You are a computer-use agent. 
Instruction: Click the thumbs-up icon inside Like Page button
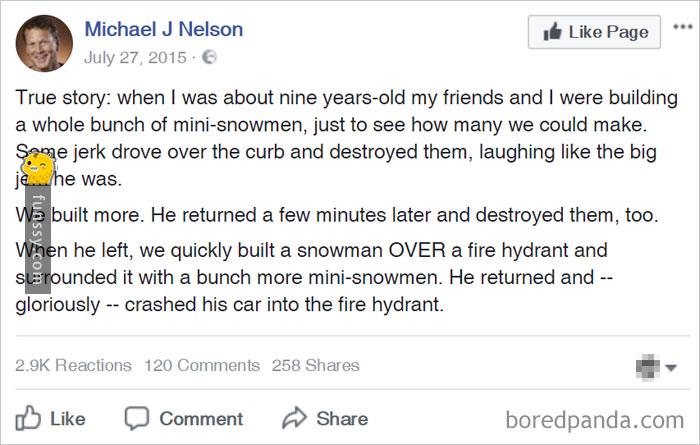pos(552,31)
